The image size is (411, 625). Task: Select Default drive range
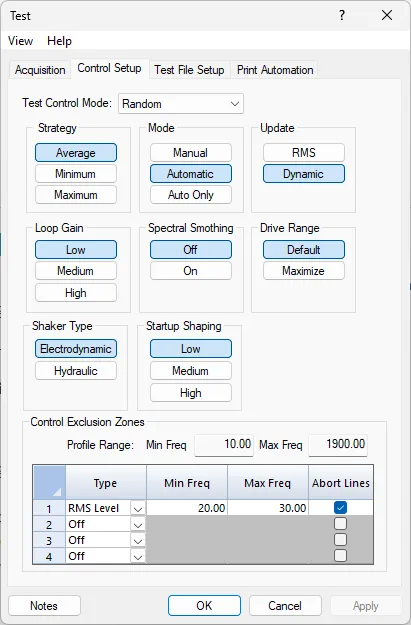[304, 250]
